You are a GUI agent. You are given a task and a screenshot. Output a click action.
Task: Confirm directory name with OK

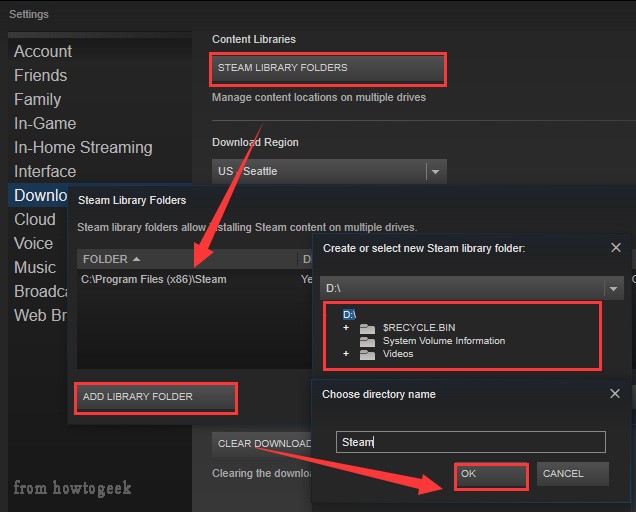tap(492, 476)
